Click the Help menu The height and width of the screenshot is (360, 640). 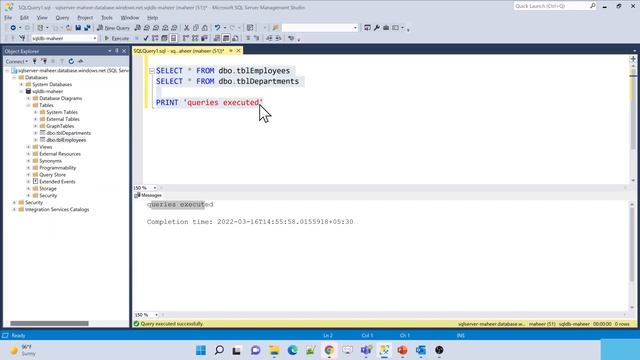point(152,18)
